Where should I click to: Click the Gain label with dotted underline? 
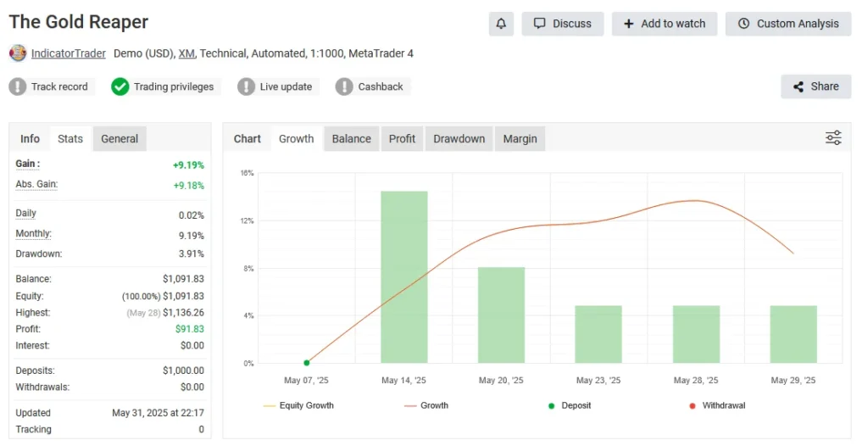[x=28, y=164]
